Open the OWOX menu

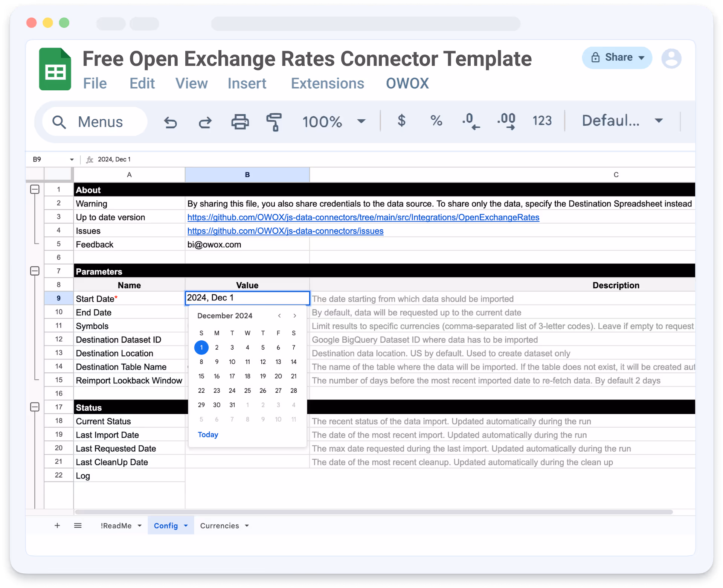[x=407, y=84]
